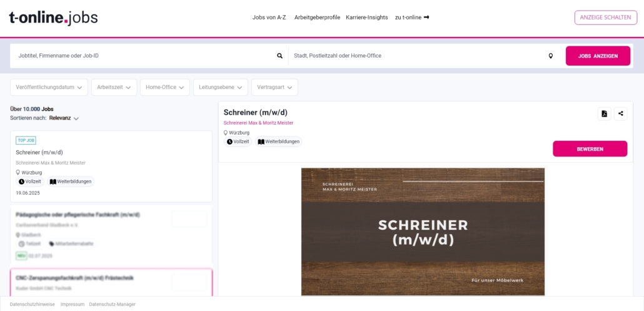Click the clock icon in the Vollzeit tag of the job detail
The height and width of the screenshot is (311, 644).
point(229,142)
